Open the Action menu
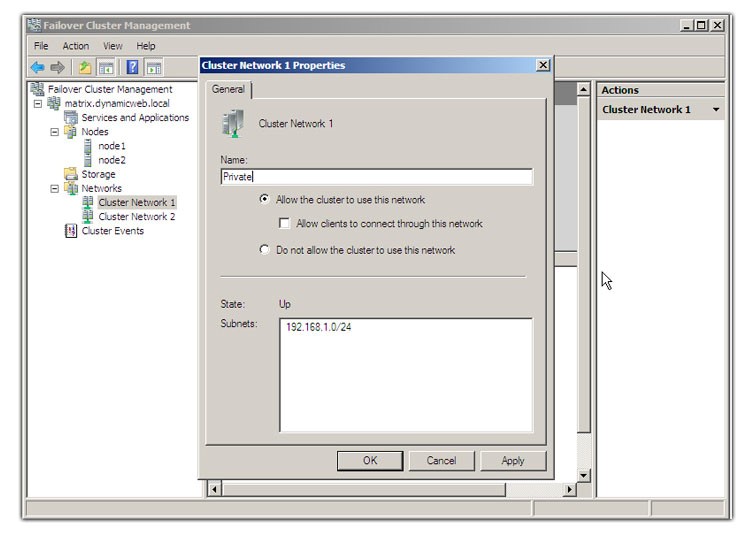 click(76, 46)
